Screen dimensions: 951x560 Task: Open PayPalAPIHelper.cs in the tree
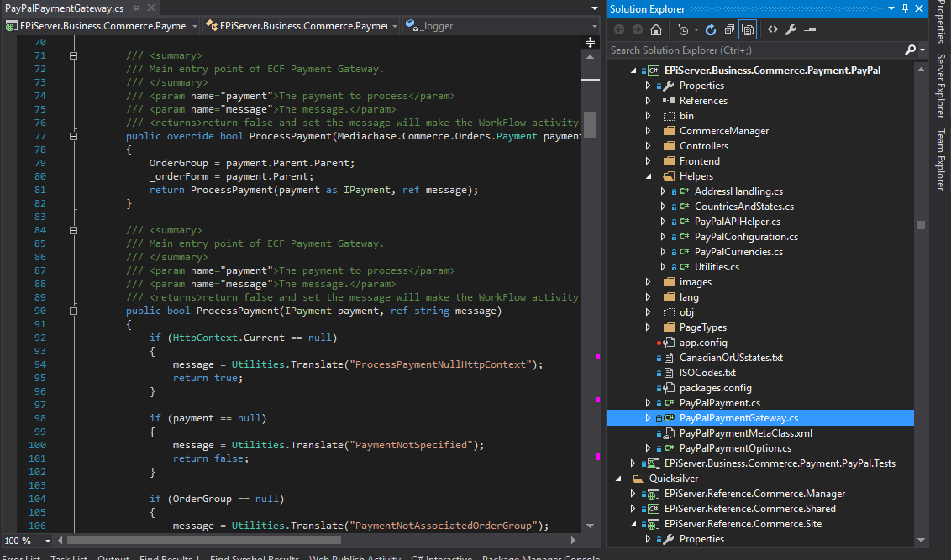(x=737, y=222)
